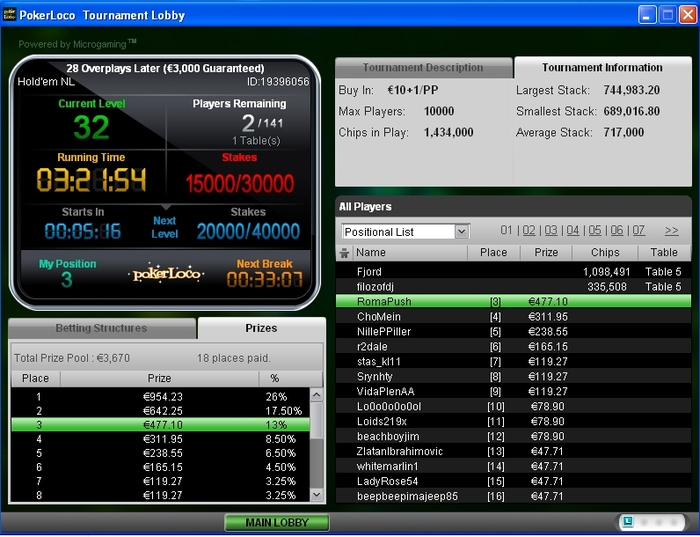Click the highlighted €477.10 third place prize row

click(161, 425)
